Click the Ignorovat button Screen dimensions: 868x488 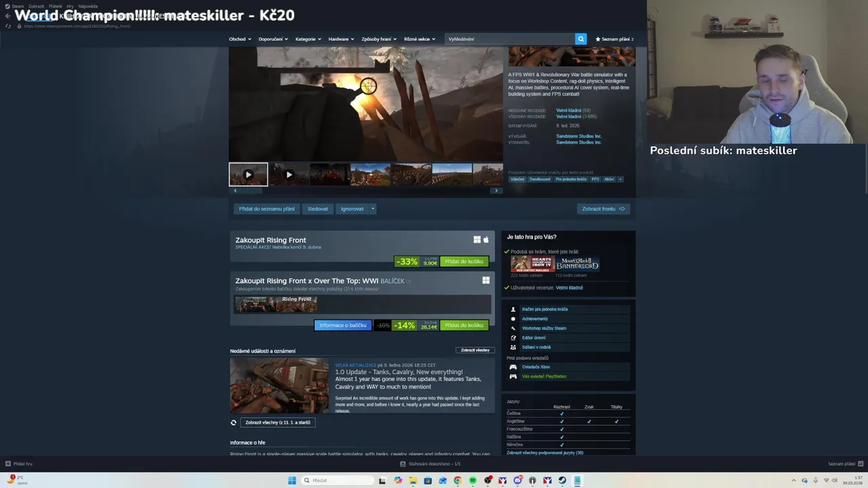(352, 209)
